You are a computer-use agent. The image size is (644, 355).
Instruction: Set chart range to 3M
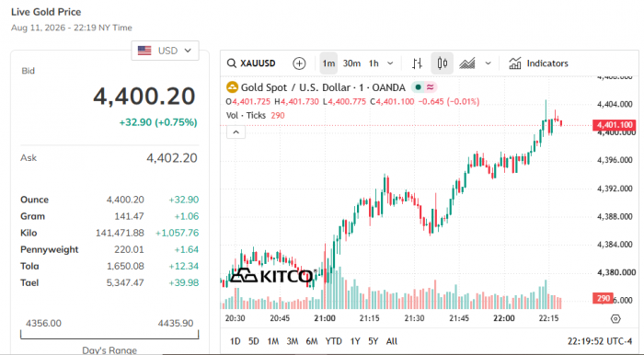tap(292, 341)
